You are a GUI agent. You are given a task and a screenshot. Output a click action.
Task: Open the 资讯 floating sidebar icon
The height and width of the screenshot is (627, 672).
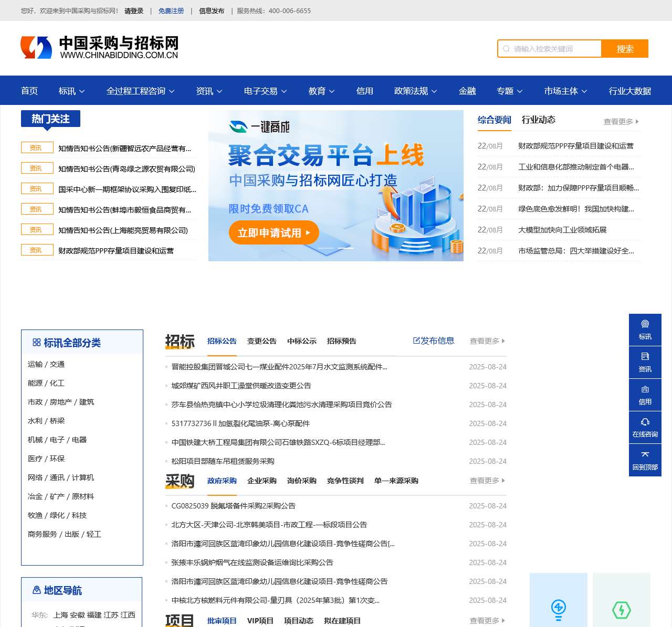point(645,362)
